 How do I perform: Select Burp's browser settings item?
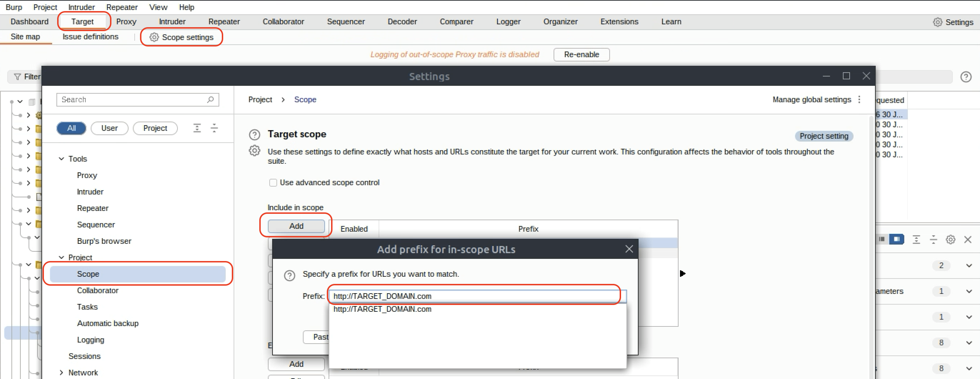pos(104,241)
